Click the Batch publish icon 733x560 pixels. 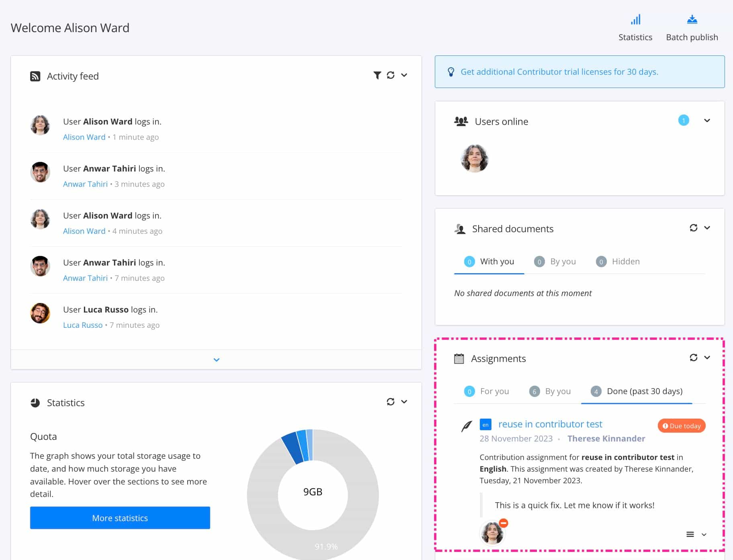(692, 20)
